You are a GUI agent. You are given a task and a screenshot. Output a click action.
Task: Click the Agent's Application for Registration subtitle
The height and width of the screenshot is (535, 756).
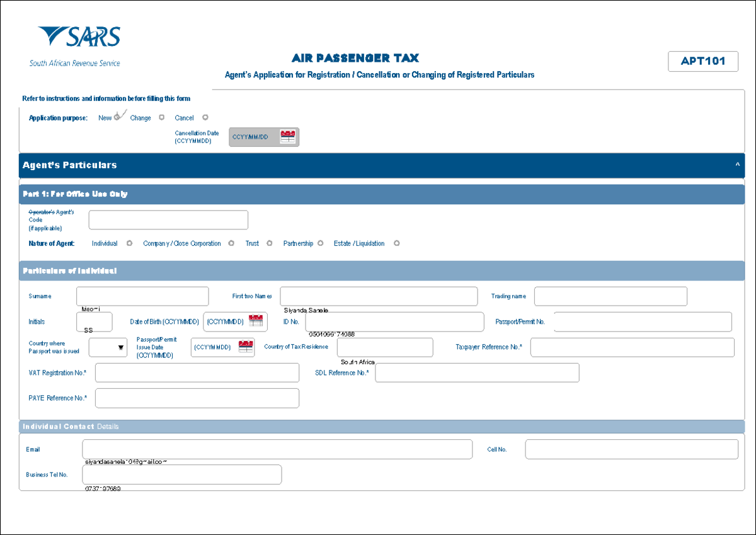pyautogui.click(x=380, y=75)
